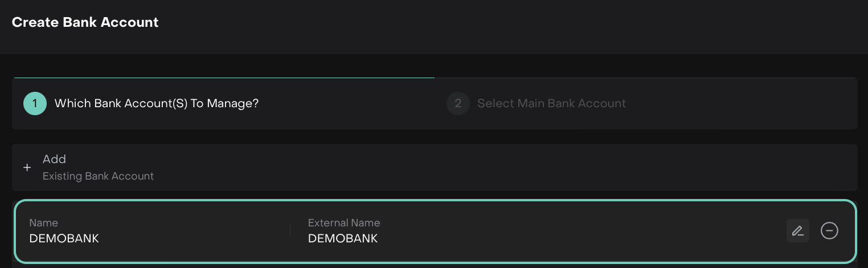Select the DEMOBANK value under Name
Viewport: 868px width, 268px height.
pos(64,238)
